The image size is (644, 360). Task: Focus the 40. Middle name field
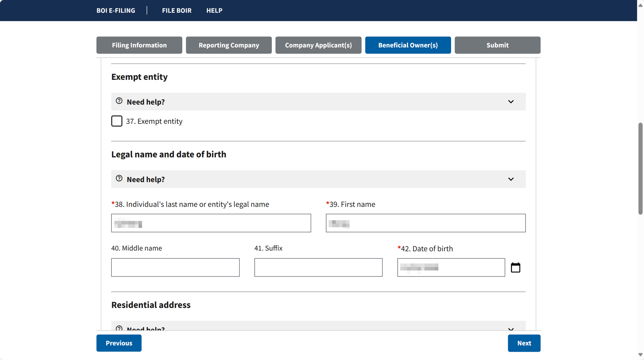tap(175, 267)
